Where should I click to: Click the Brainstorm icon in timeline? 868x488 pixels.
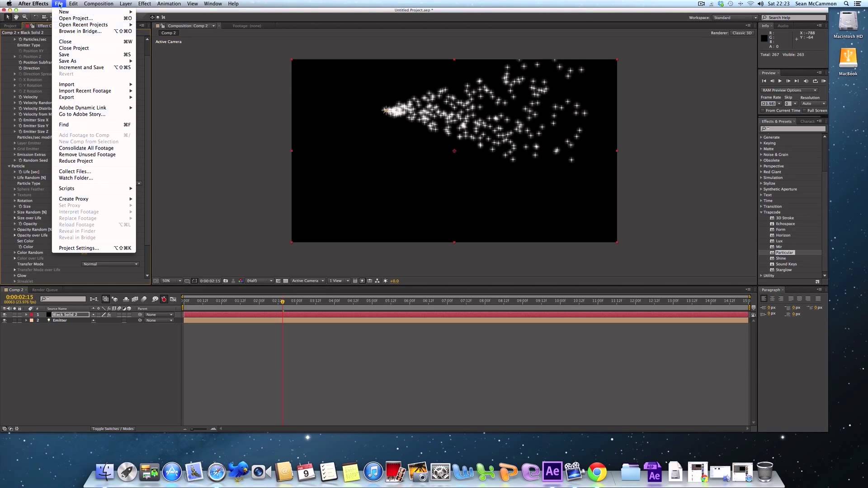[155, 299]
